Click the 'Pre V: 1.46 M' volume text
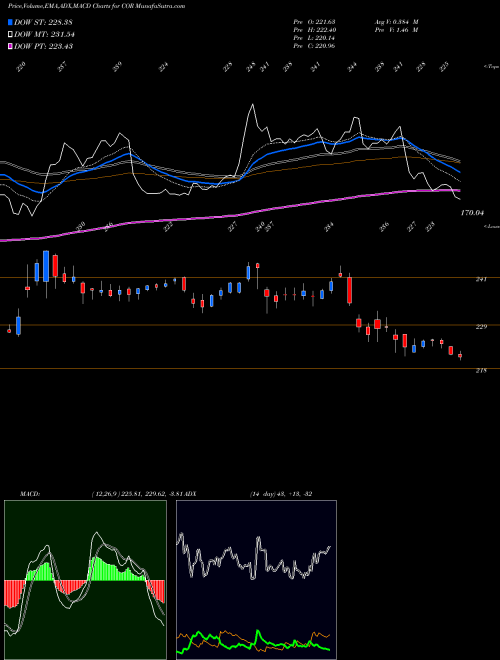The image size is (500, 660). click(396, 30)
